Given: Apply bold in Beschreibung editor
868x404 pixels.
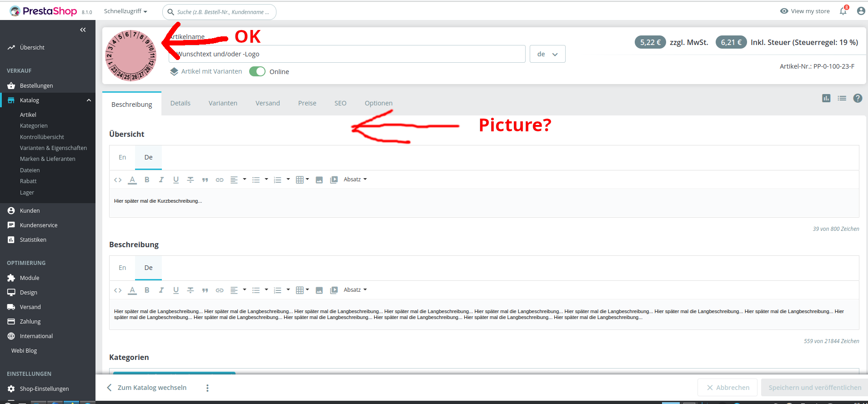Looking at the screenshot, I should tap(147, 290).
